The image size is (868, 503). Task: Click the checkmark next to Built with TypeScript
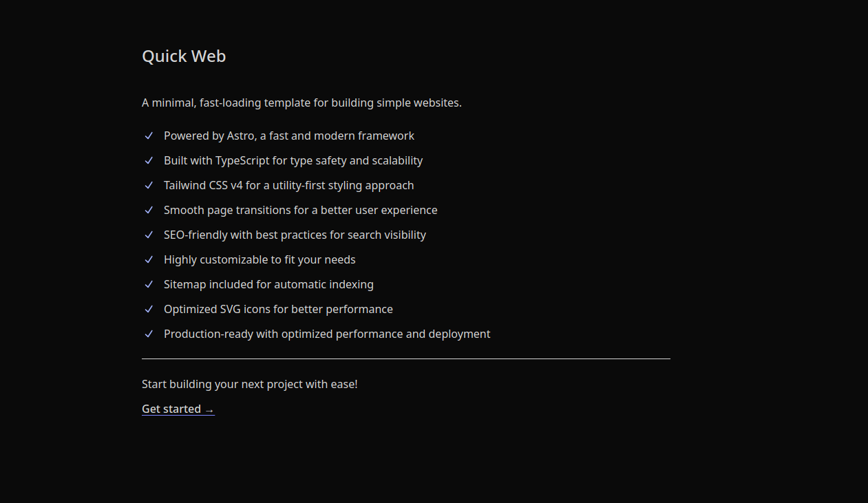(x=149, y=161)
